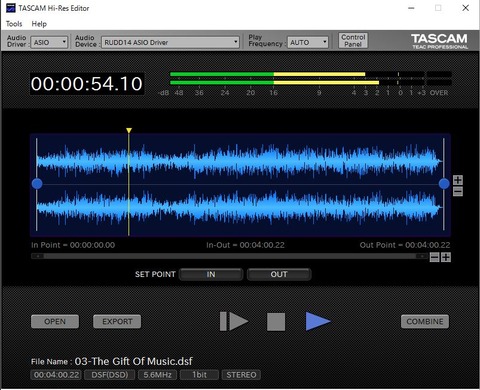Viewport: 480px width, 390px height.
Task: Click the 1bit depth badge
Action: pyautogui.click(x=199, y=375)
